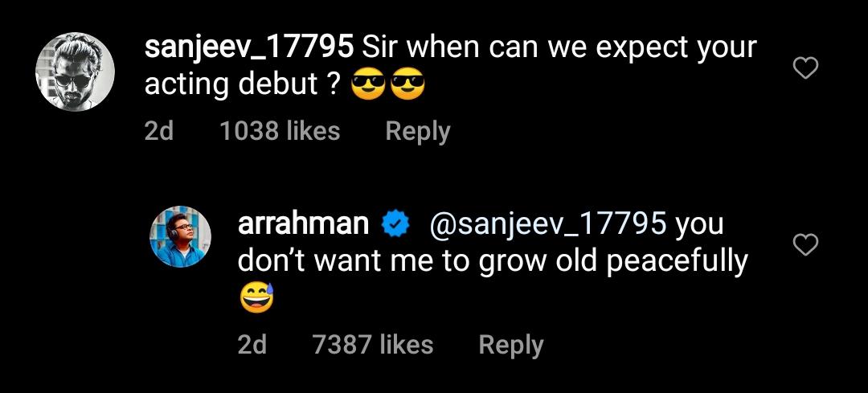The width and height of the screenshot is (868, 393).
Task: Reply to arrahman's comment
Action: (510, 345)
